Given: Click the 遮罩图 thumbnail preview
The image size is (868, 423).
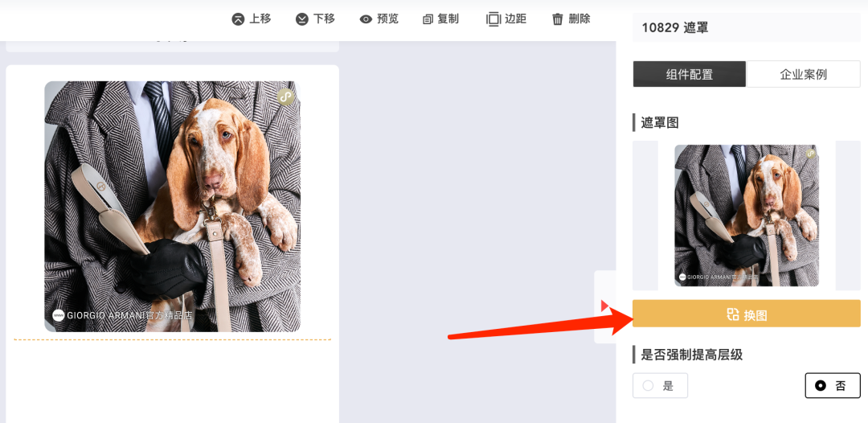Looking at the screenshot, I should tap(746, 216).
